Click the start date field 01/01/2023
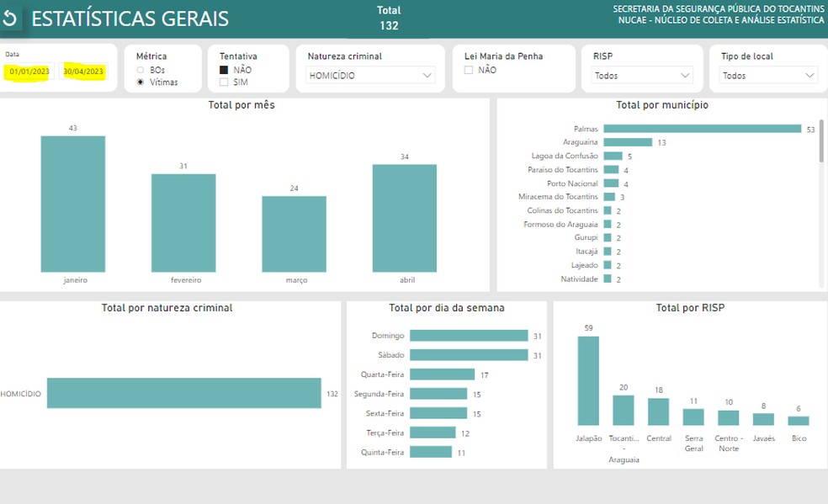The width and height of the screenshot is (828, 504). (x=30, y=72)
